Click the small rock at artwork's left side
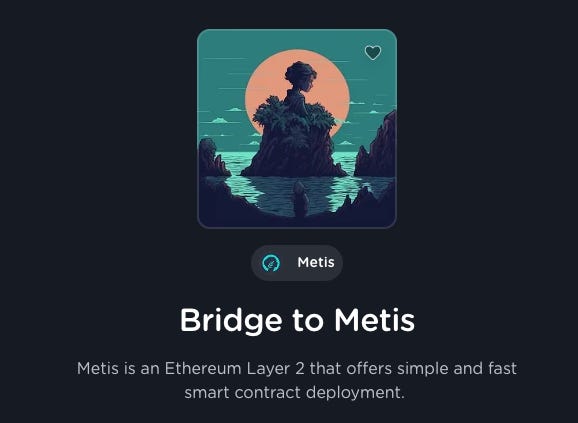 pos(212,158)
